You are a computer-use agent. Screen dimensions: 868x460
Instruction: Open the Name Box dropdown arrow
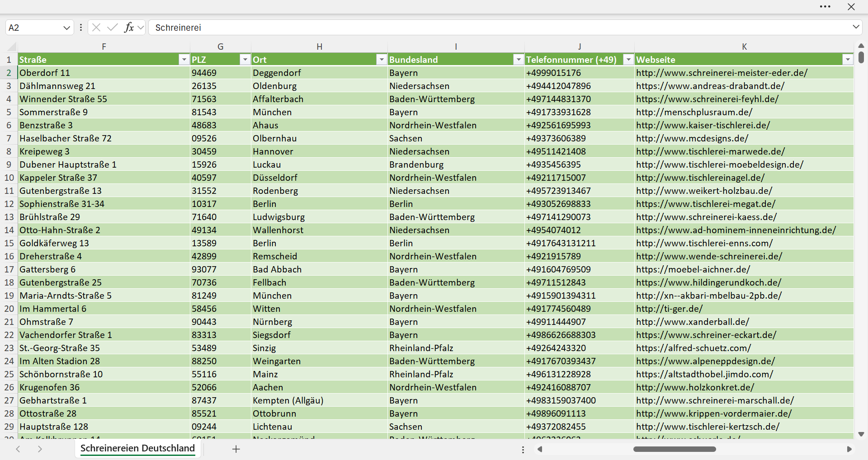(66, 28)
